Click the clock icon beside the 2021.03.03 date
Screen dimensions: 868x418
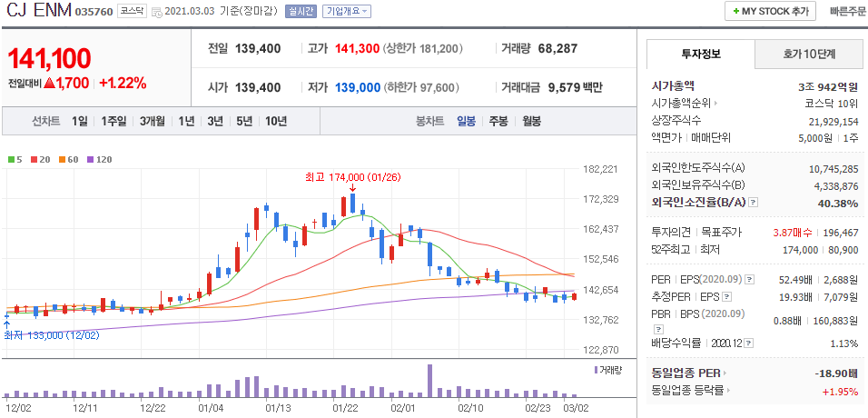pos(156,12)
